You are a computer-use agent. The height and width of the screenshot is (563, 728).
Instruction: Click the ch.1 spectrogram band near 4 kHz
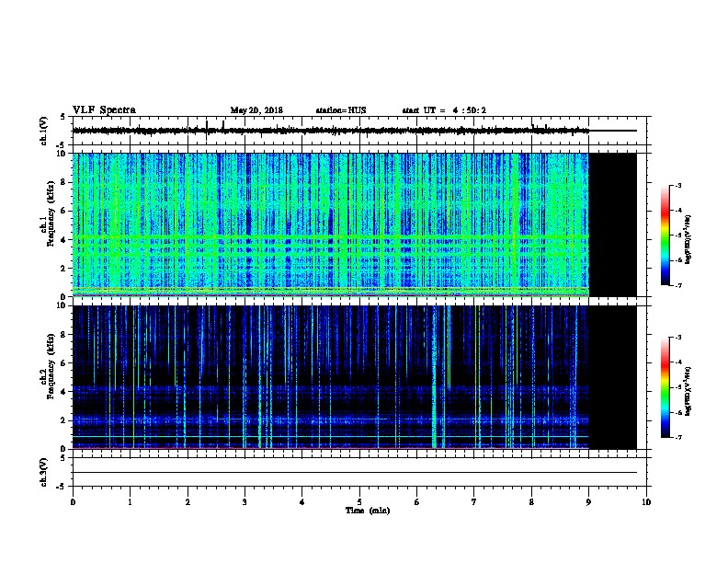pyautogui.click(x=331, y=239)
